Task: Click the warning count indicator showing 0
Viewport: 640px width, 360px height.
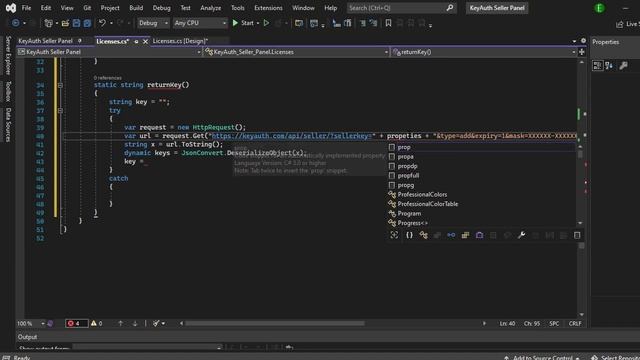Action: (x=97, y=323)
